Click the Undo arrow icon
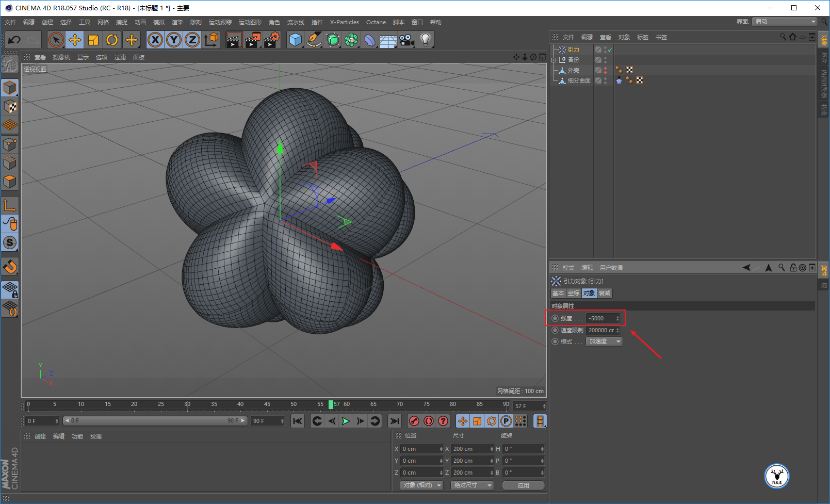This screenshot has width=830, height=504. click(14, 40)
